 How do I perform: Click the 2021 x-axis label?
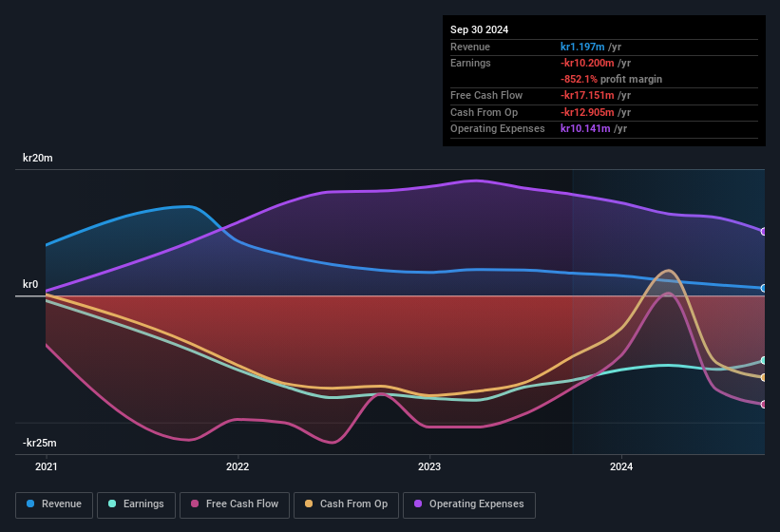(x=47, y=466)
